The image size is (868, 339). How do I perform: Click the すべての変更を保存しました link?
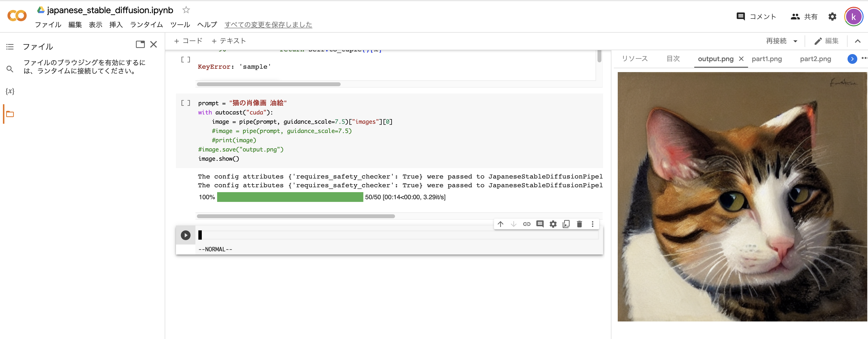[x=269, y=25]
